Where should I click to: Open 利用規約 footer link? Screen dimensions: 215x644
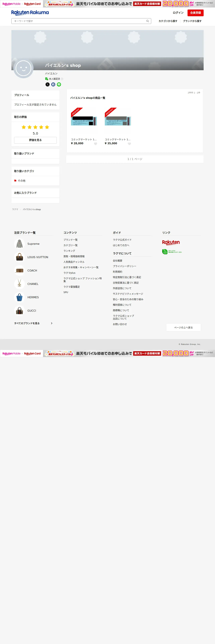tap(118, 272)
